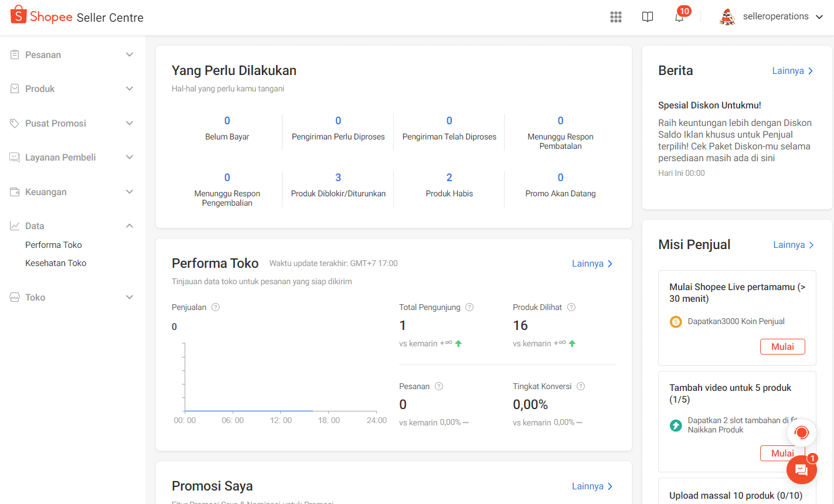Image resolution: width=834 pixels, height=504 pixels.
Task: Click the Tingkat Konversi help icon
Action: tap(581, 386)
